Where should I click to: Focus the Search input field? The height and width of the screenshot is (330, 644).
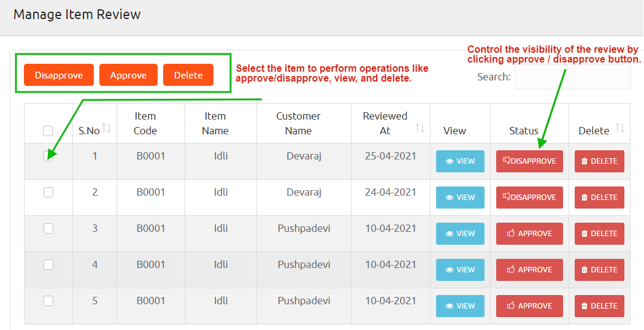pyautogui.click(x=572, y=77)
